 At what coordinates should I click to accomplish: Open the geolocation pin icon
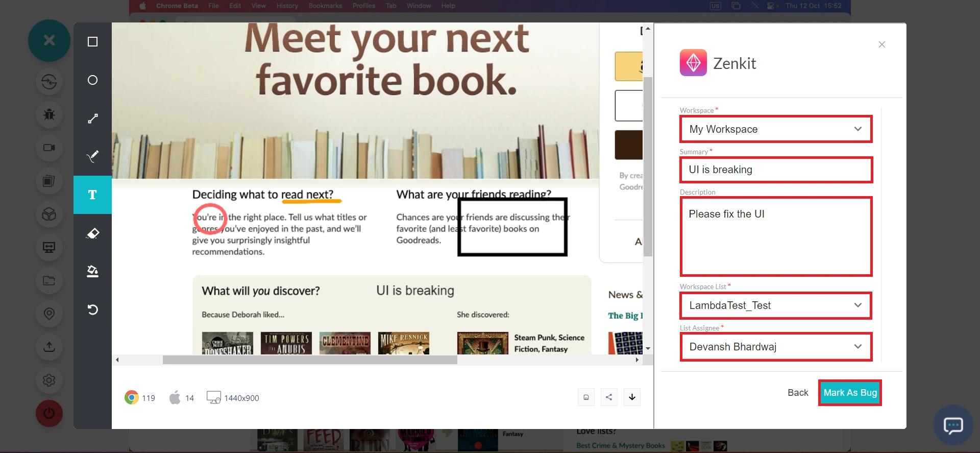[49, 314]
